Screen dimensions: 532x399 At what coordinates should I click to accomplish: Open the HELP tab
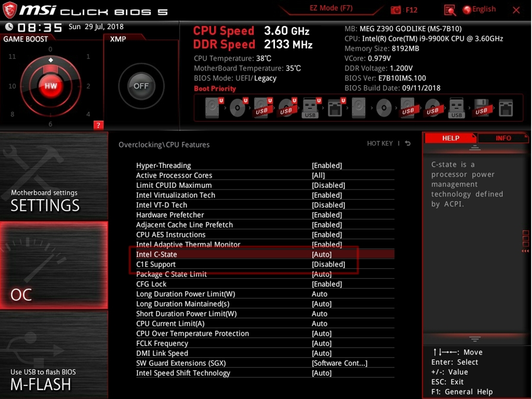click(x=451, y=138)
